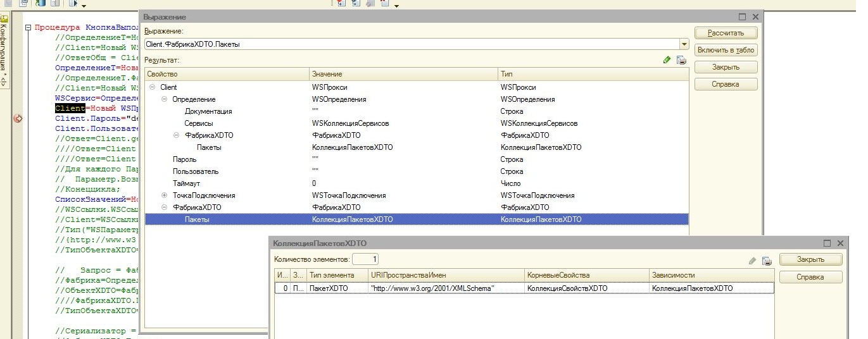The width and height of the screenshot is (868, 339).
Task: Click the URIПространстваИмен column header
Action: click(x=447, y=275)
